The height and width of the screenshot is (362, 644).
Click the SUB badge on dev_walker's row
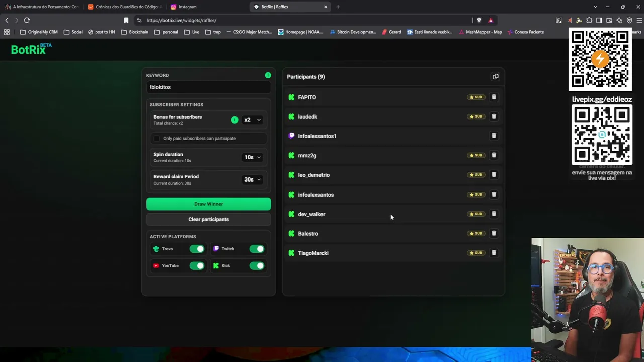coord(476,214)
